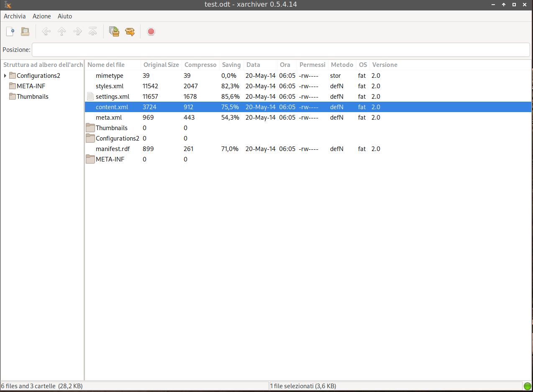The height and width of the screenshot is (392, 533).
Task: Open the Archivia menu
Action: click(x=15, y=16)
